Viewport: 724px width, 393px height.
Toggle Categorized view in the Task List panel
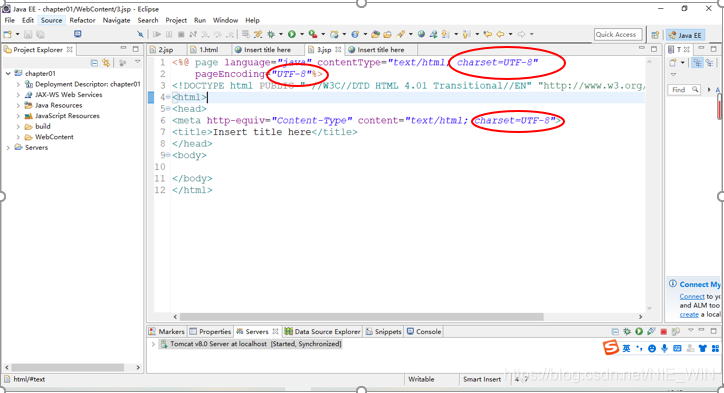click(x=697, y=63)
